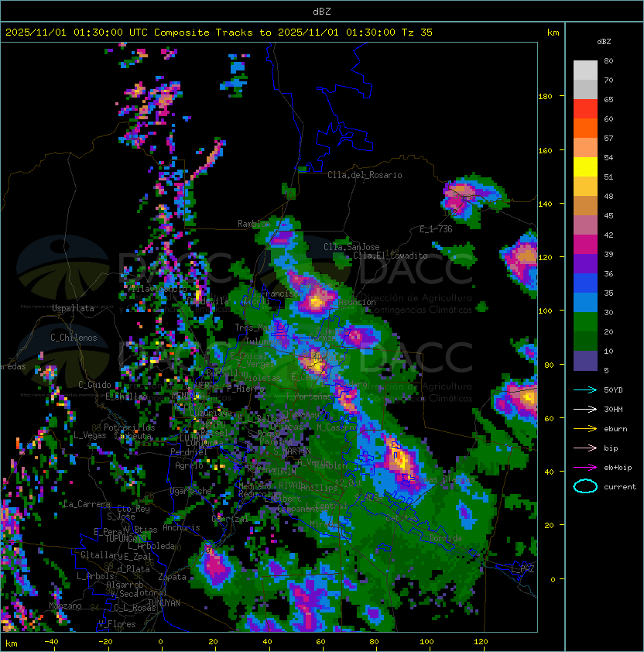Click the 'Zapata' place label
The image size is (644, 652).
172,577
